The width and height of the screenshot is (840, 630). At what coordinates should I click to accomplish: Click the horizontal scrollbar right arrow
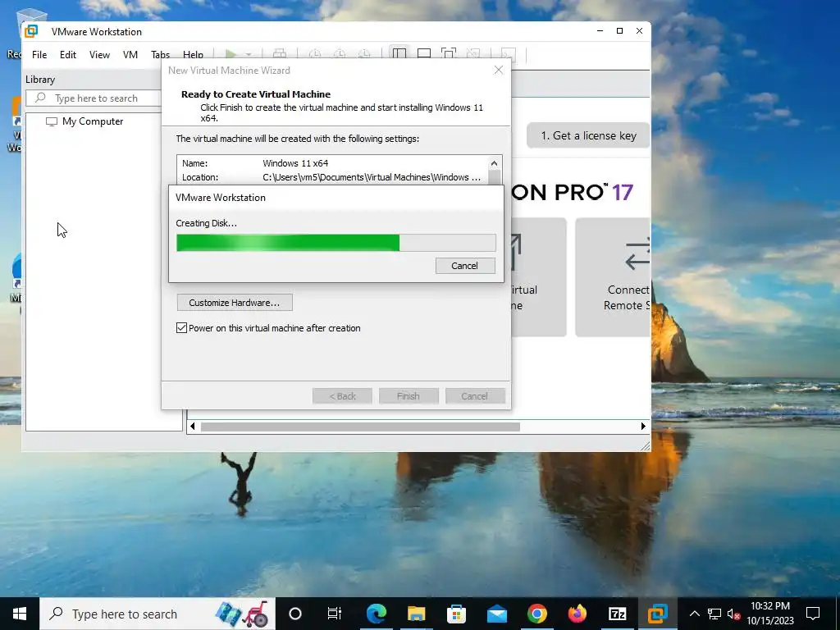tap(643, 427)
